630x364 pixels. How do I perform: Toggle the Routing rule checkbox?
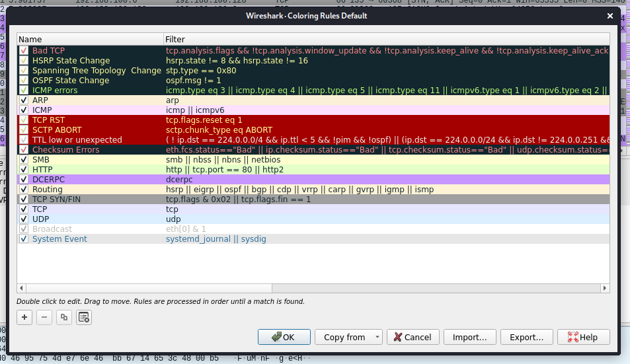point(24,190)
